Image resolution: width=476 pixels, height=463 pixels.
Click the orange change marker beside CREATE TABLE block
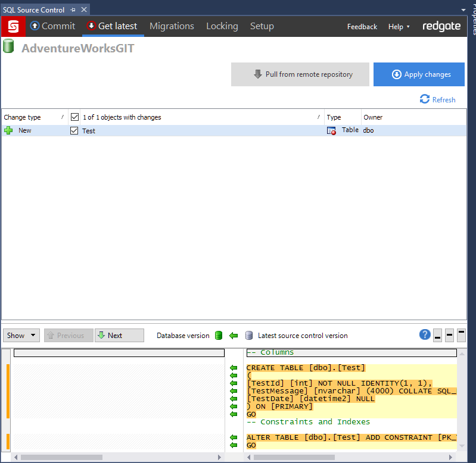click(8, 391)
